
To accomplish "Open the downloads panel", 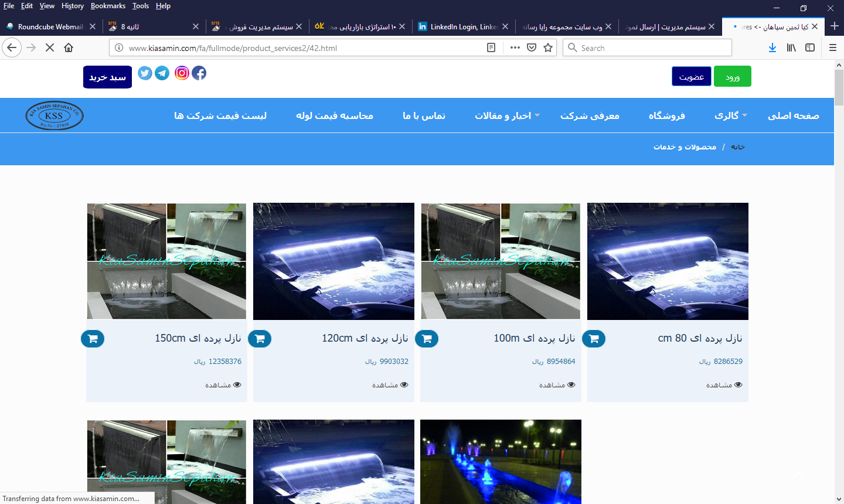I will tap(772, 47).
